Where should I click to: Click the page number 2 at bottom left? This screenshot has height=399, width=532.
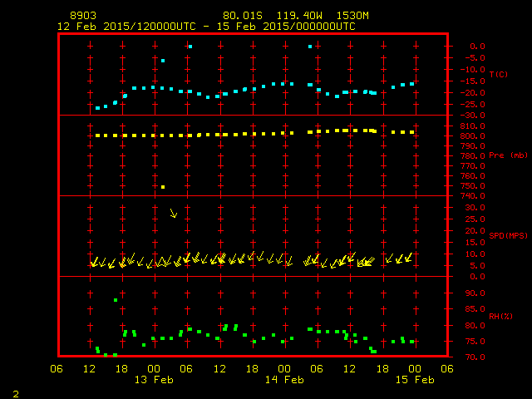tap(15, 392)
